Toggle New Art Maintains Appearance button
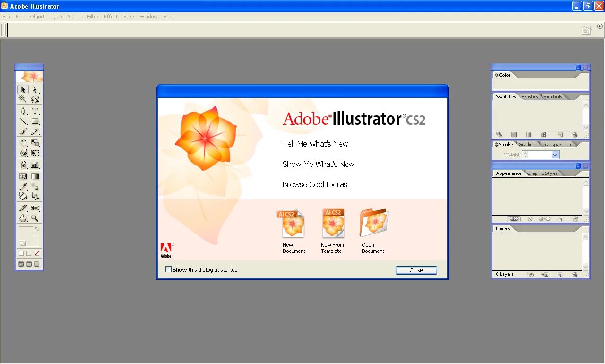 pos(514,219)
